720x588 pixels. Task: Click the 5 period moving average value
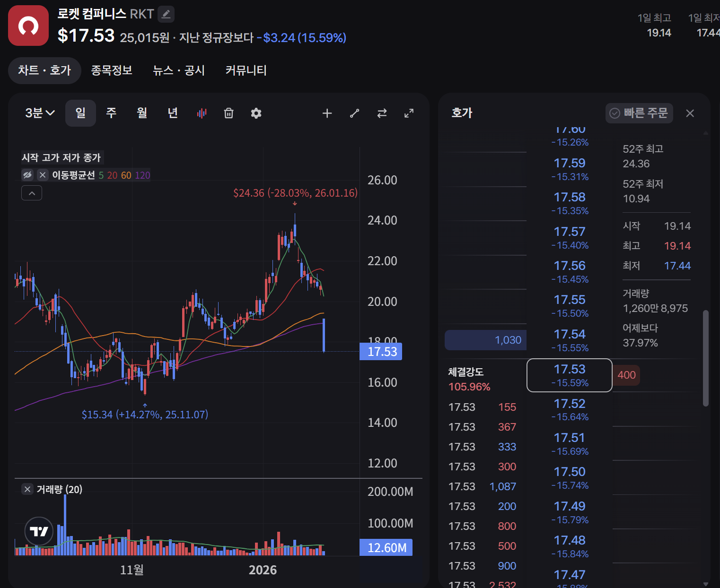(101, 175)
